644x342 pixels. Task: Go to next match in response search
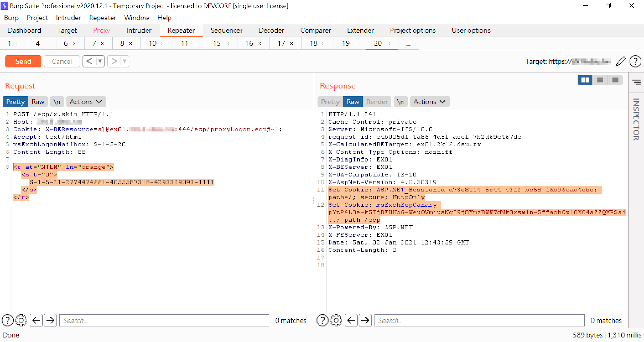365,320
